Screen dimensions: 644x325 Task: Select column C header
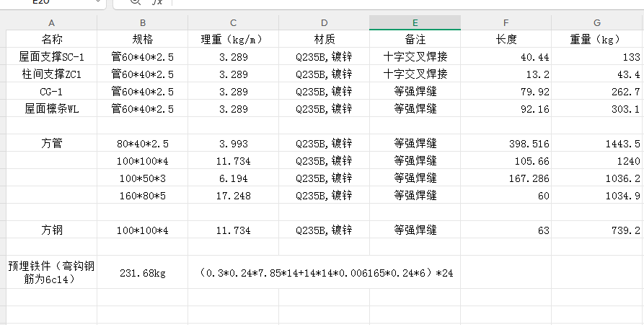coord(233,23)
